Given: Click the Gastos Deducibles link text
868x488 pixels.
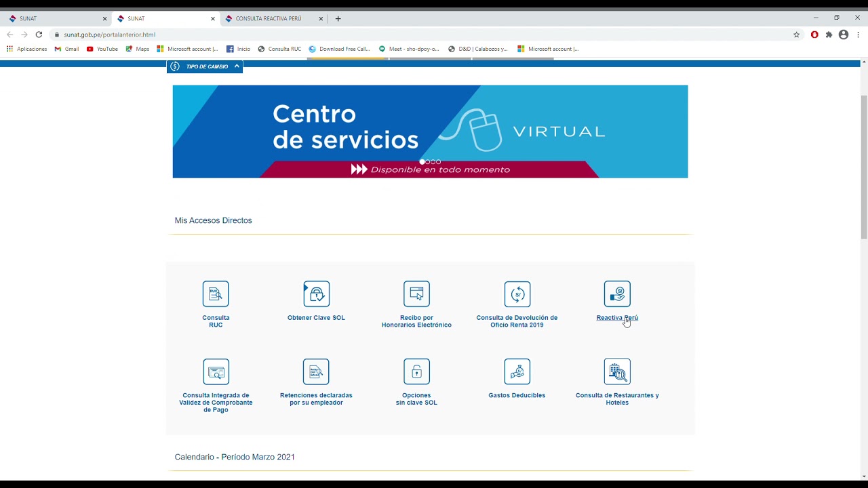Looking at the screenshot, I should click(517, 395).
